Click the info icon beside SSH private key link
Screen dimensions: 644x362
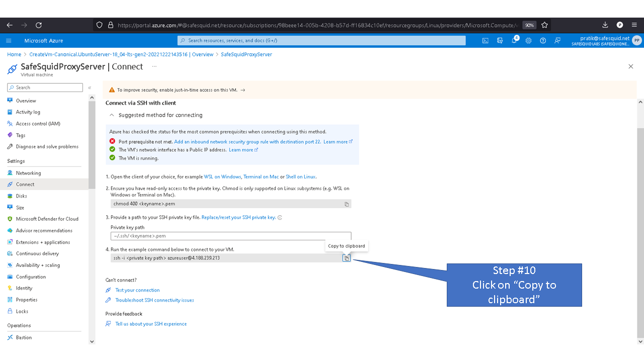(280, 218)
